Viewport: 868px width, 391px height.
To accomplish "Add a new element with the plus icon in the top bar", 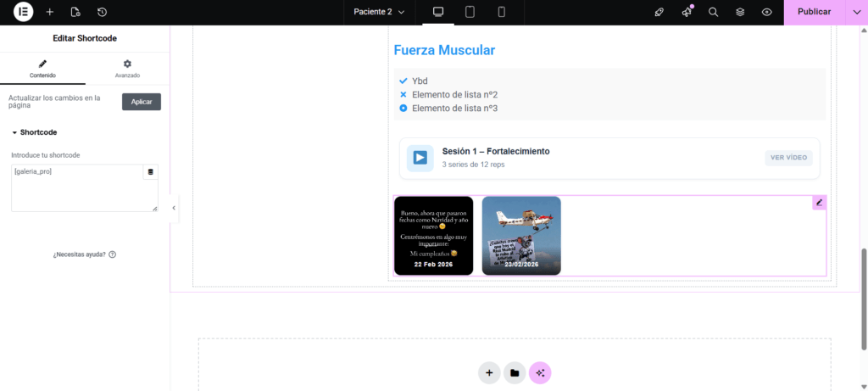I will [x=50, y=12].
